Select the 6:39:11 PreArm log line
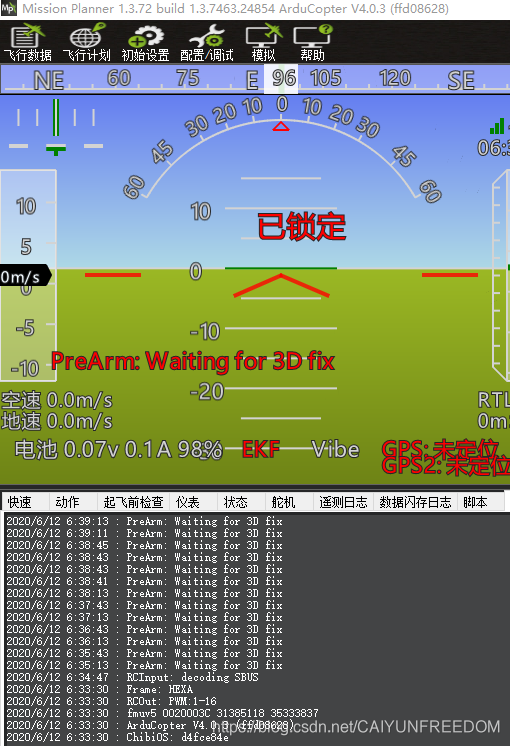This screenshot has height=746, width=510. [144, 533]
